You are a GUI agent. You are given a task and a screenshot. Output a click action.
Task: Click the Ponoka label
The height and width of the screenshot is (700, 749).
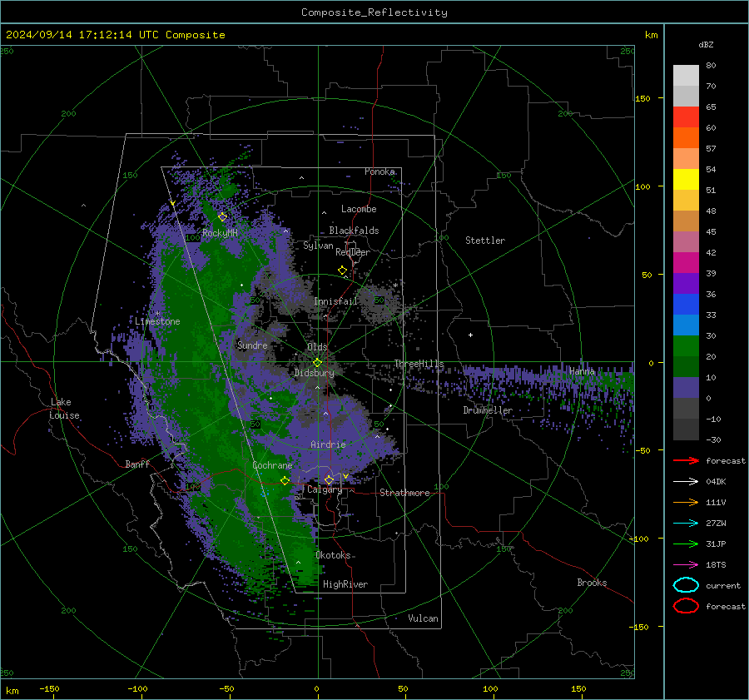point(379,171)
